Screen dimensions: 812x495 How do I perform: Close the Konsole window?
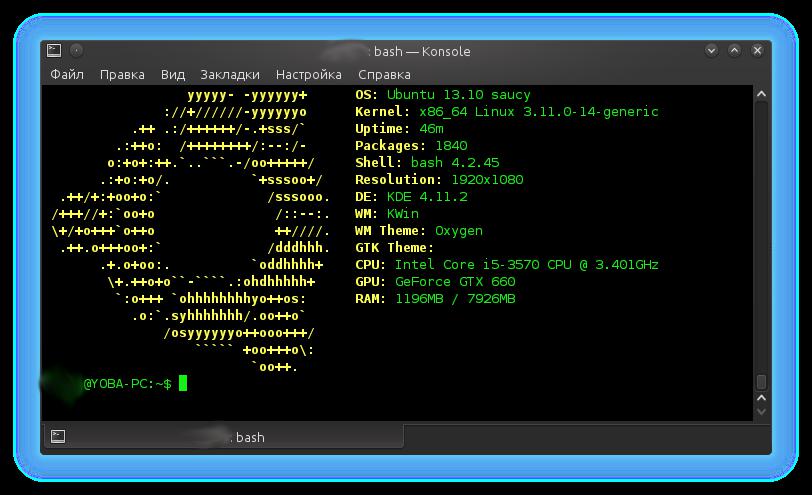(x=757, y=50)
